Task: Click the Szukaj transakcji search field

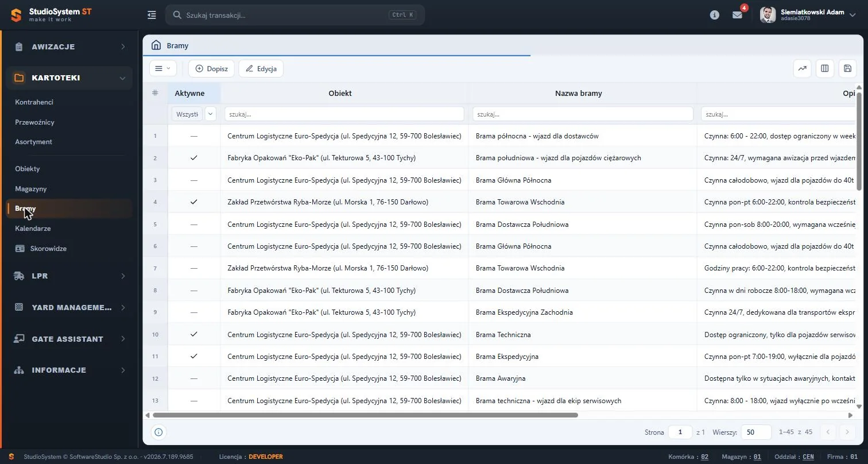Action: (x=295, y=15)
